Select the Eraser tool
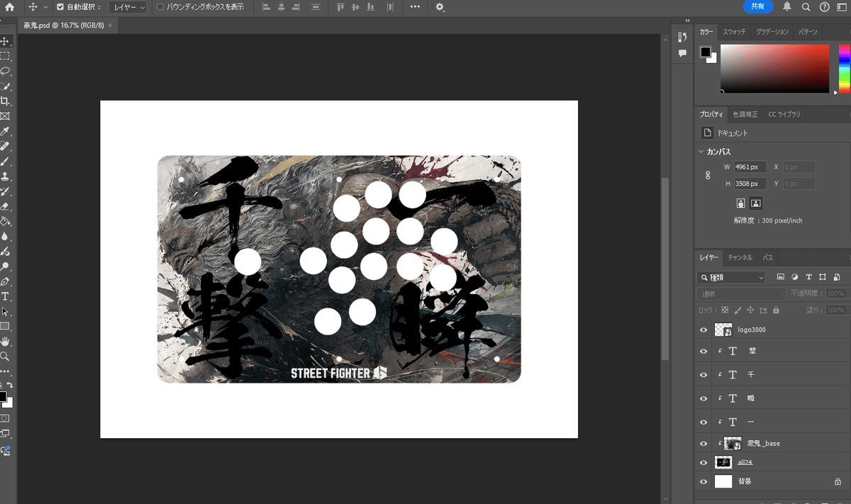 tap(5, 207)
